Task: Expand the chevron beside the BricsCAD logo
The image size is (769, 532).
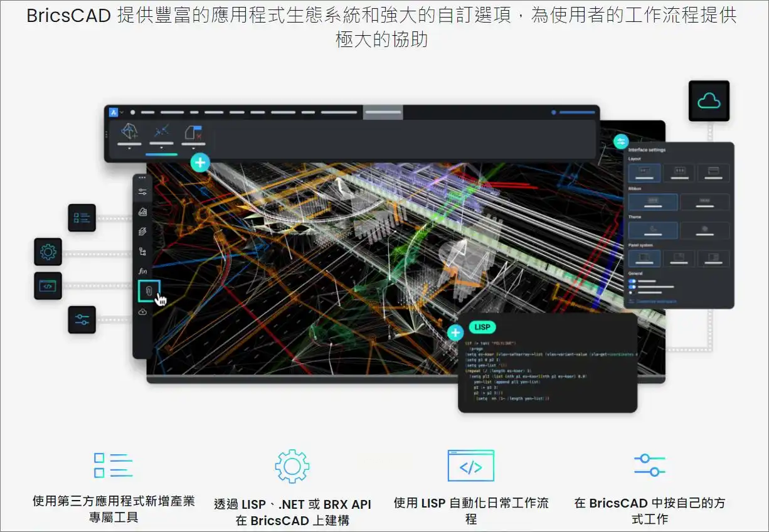Action: tap(122, 113)
